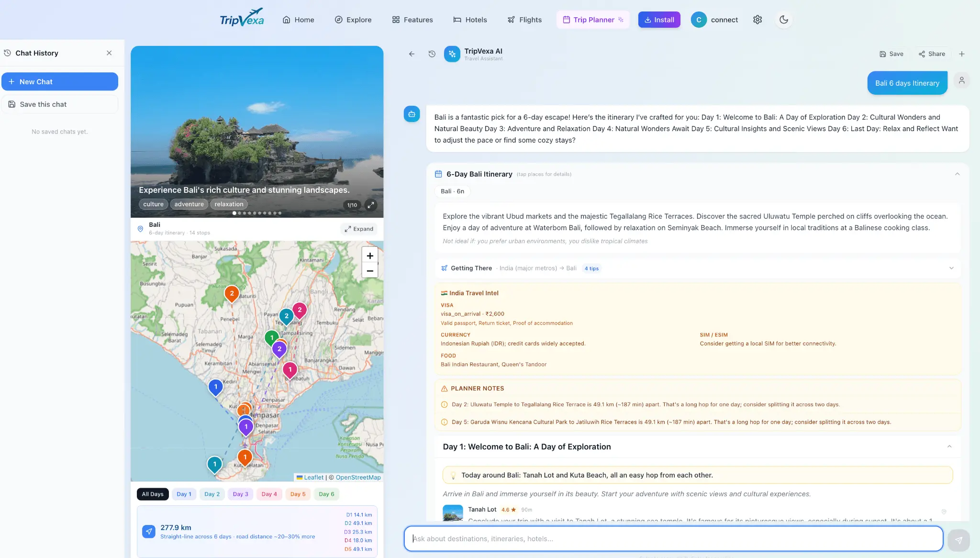Open fullscreen image via expand arrows icon

coord(371,205)
